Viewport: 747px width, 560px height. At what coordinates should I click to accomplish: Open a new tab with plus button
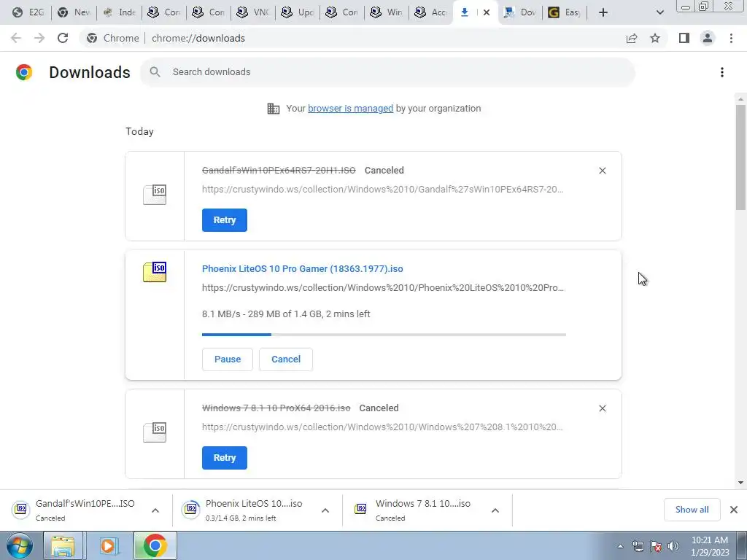[603, 12]
